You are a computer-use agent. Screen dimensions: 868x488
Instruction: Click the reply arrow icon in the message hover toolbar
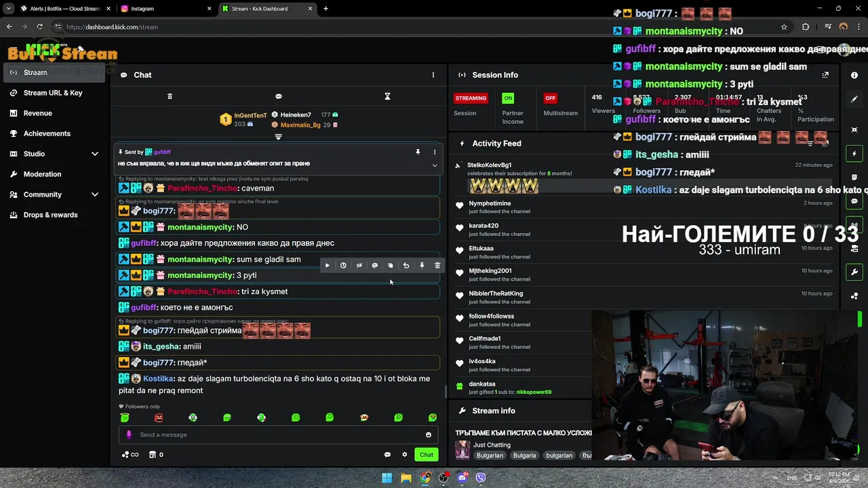[406, 266]
